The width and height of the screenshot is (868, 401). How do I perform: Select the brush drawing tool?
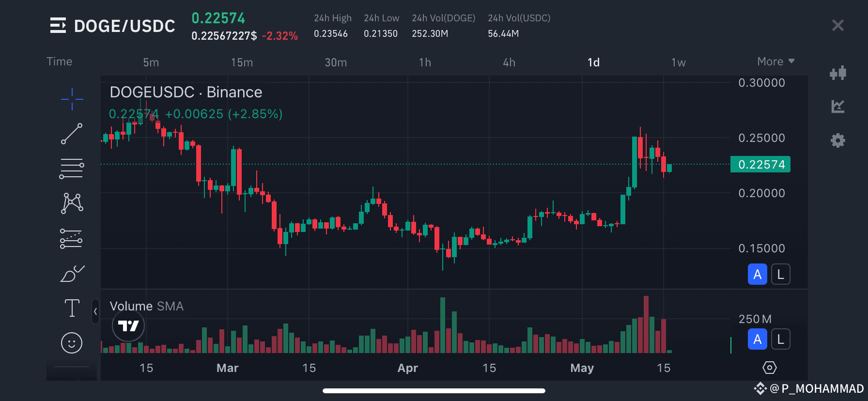(x=72, y=274)
